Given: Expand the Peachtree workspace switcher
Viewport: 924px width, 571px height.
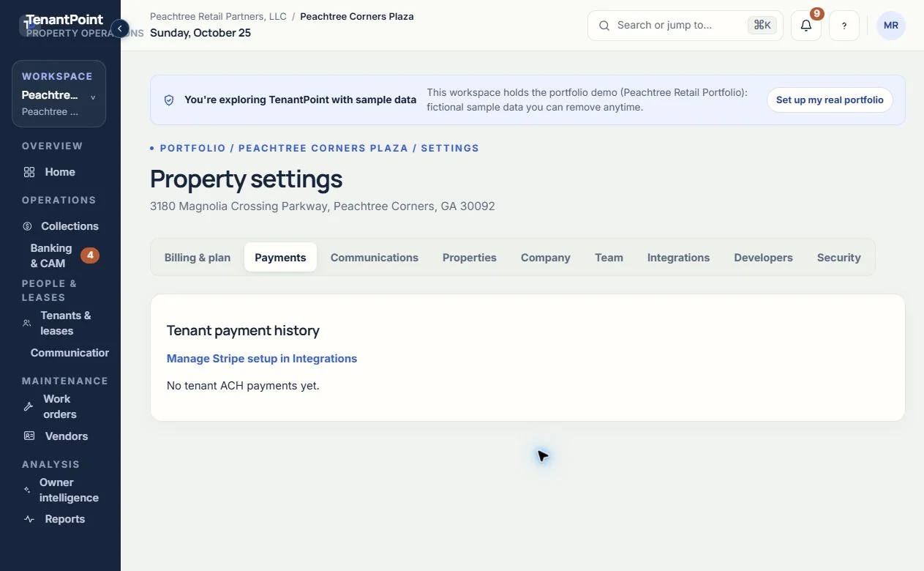Looking at the screenshot, I should pos(59,94).
